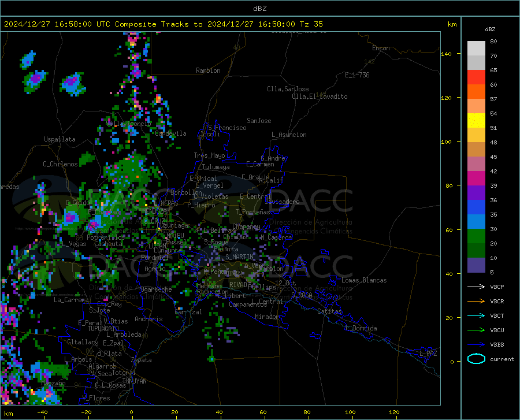The width and height of the screenshot is (520, 420).
Task: Click the 'Tres_Mayo' map label
Action: [x=209, y=155]
